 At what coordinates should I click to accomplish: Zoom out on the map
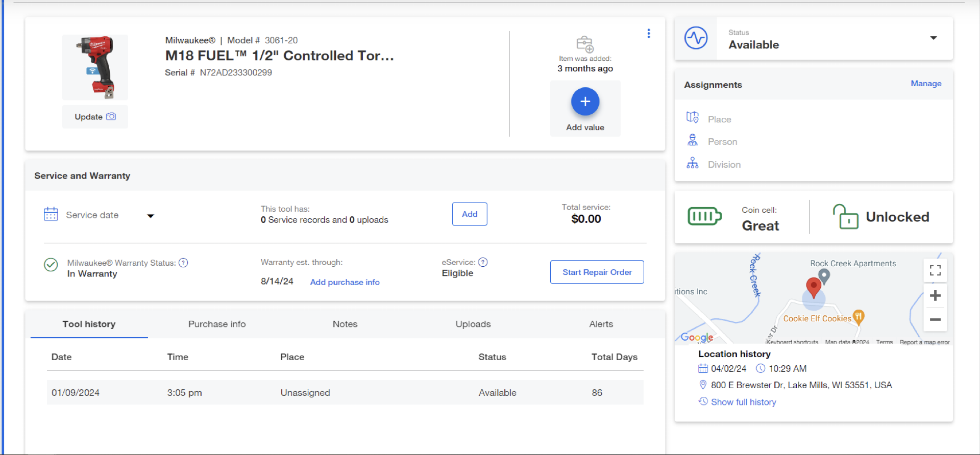point(935,320)
